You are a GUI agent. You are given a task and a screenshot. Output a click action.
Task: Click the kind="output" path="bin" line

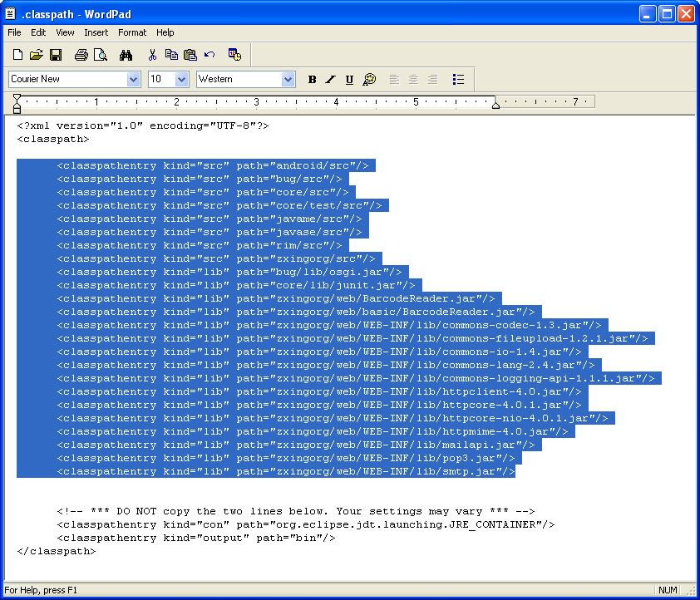coord(196,538)
